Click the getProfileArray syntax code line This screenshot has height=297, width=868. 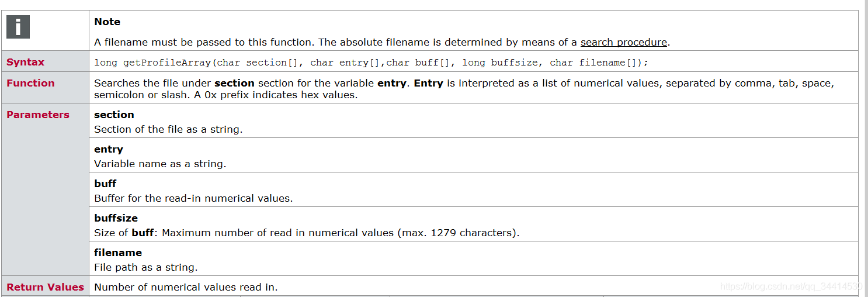pos(371,62)
